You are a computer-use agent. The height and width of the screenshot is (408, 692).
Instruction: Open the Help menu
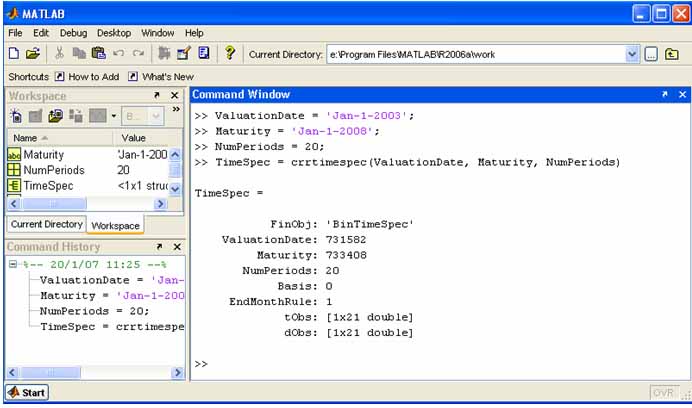point(194,33)
